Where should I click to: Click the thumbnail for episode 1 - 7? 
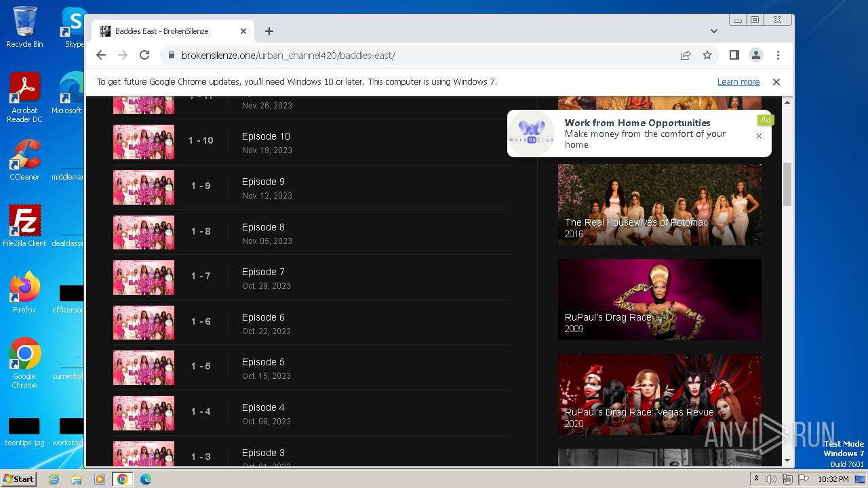[x=144, y=277]
